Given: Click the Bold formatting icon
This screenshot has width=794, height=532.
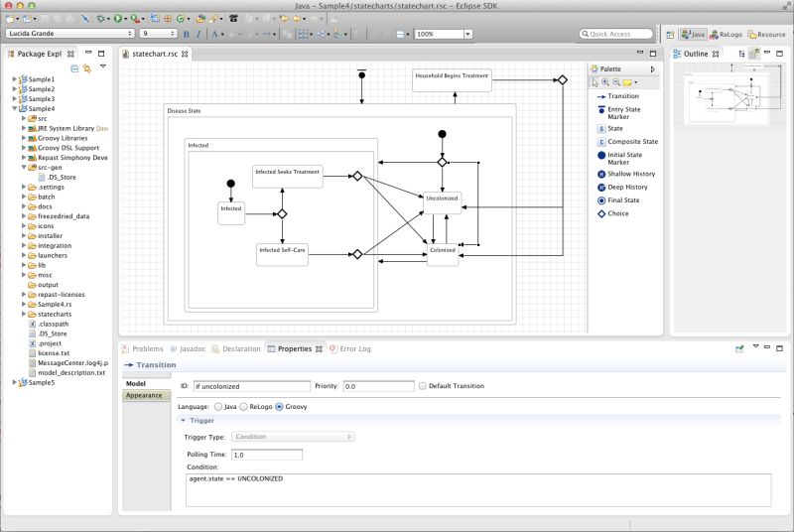Looking at the screenshot, I should click(186, 34).
